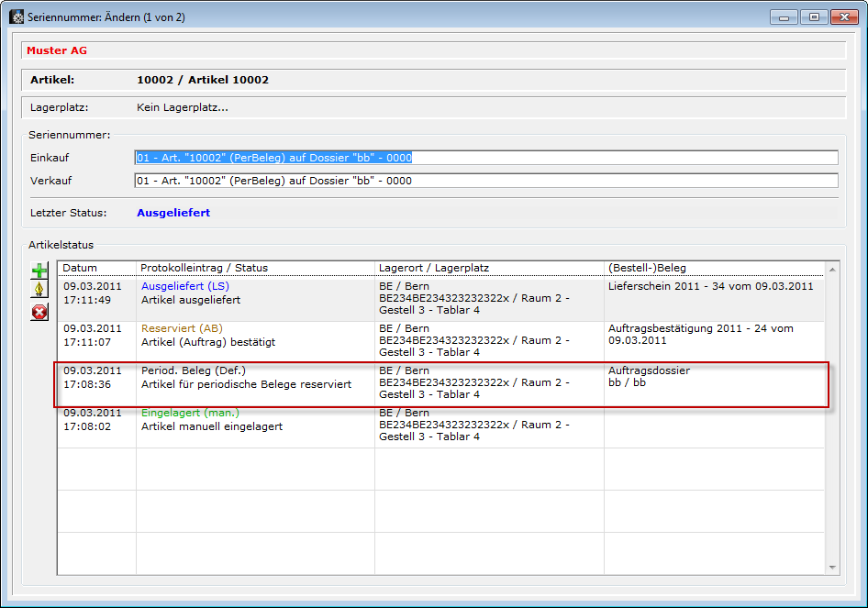Click the pen edit status icon
Viewport: 868px width, 608px height.
click(39, 291)
